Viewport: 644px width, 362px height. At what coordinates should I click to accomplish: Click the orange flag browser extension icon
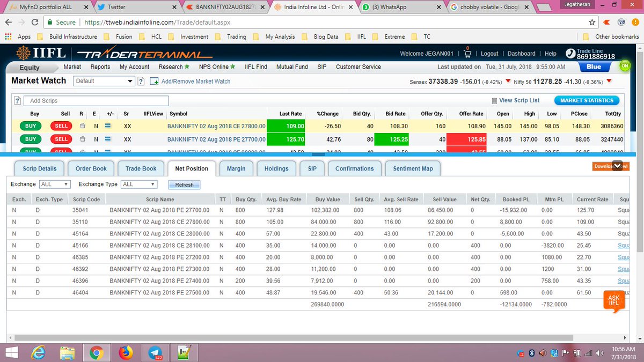click(x=607, y=23)
